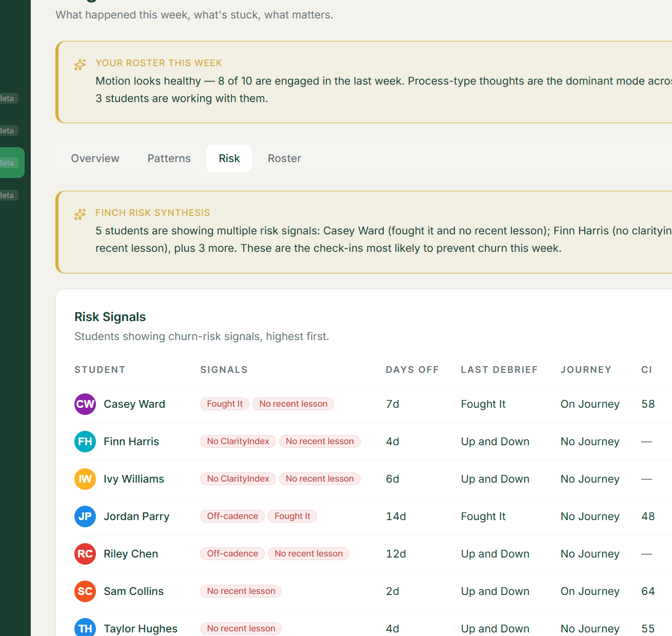Click Sam Collins's On Journey status
This screenshot has height=636, width=672.
[x=590, y=591]
